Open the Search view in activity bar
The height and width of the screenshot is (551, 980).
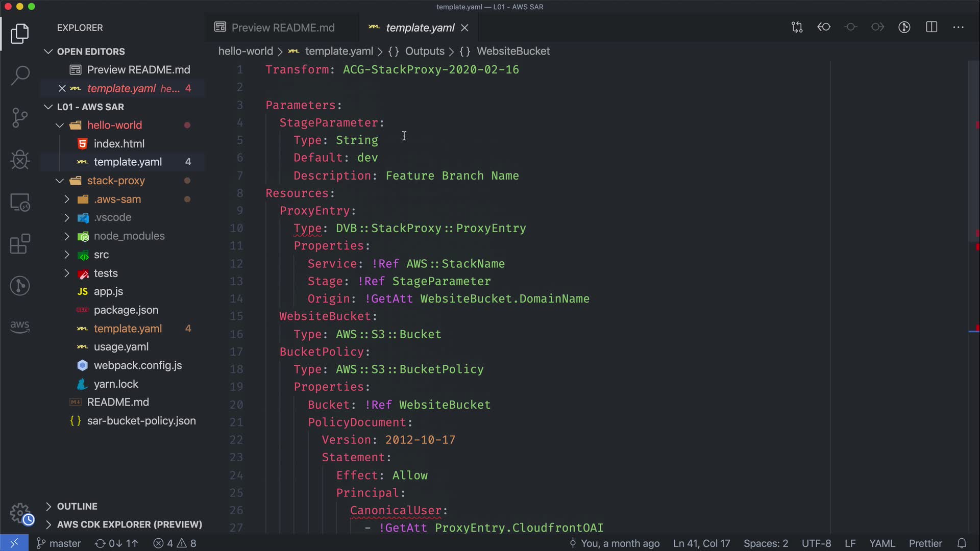pos(20,76)
